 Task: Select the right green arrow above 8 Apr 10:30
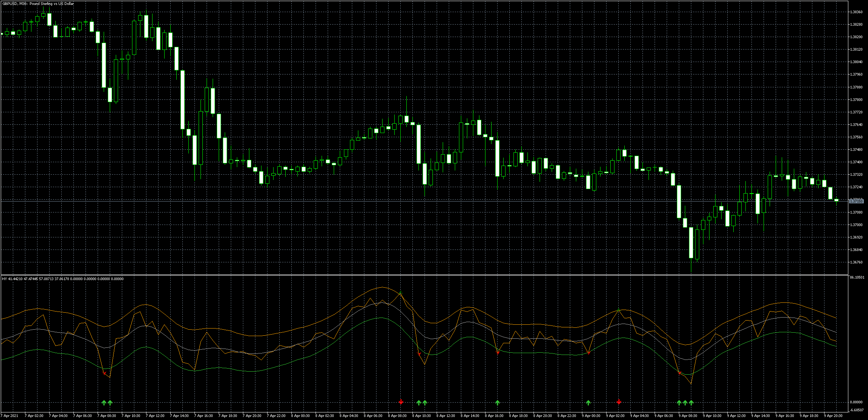425,403
